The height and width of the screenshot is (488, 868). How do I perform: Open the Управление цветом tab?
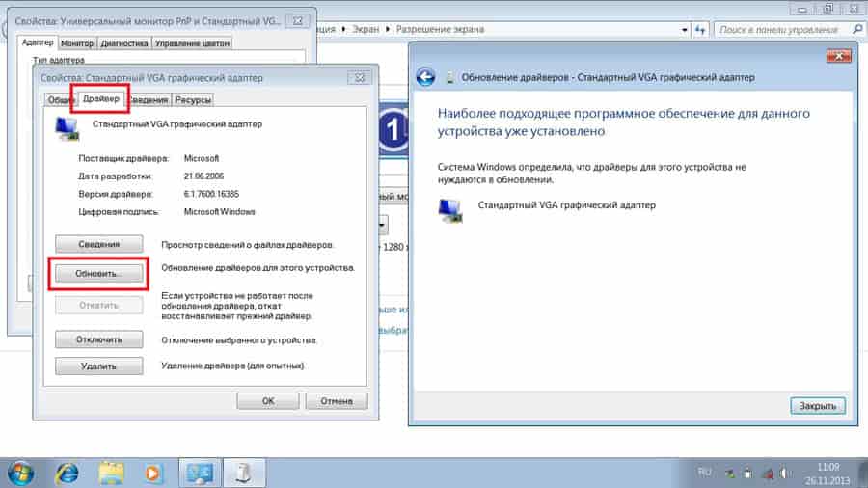pos(191,43)
